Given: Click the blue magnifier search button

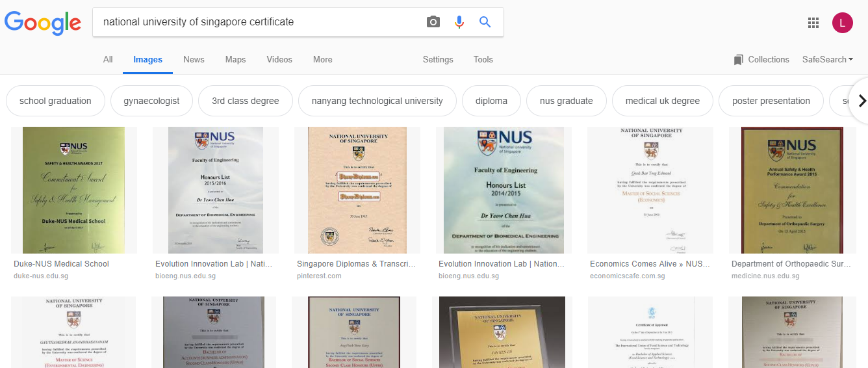Looking at the screenshot, I should [485, 22].
